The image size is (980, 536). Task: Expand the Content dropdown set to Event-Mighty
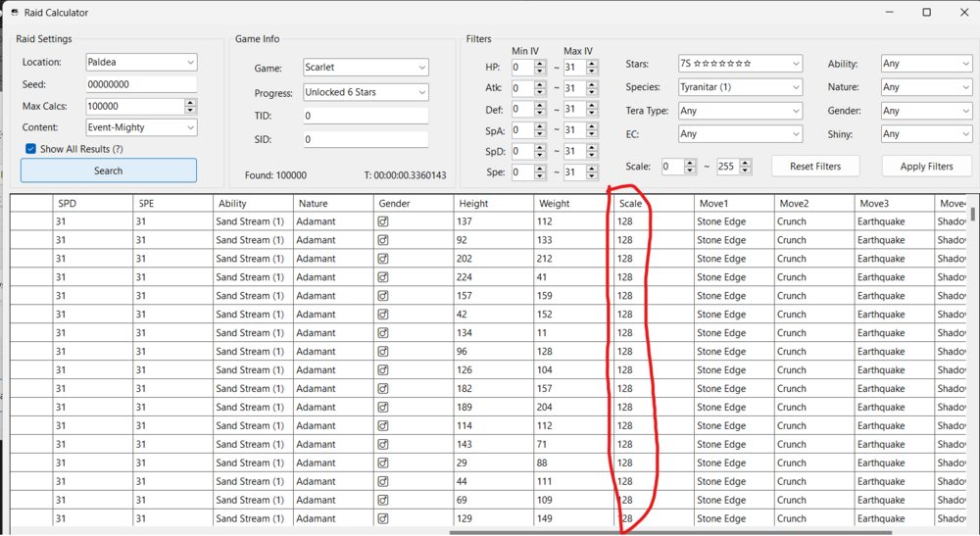click(x=141, y=127)
